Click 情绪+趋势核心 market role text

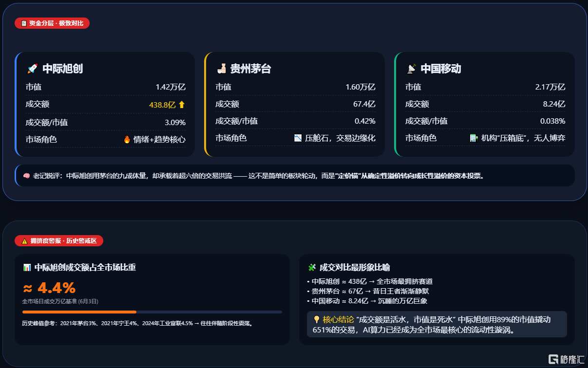tap(159, 139)
